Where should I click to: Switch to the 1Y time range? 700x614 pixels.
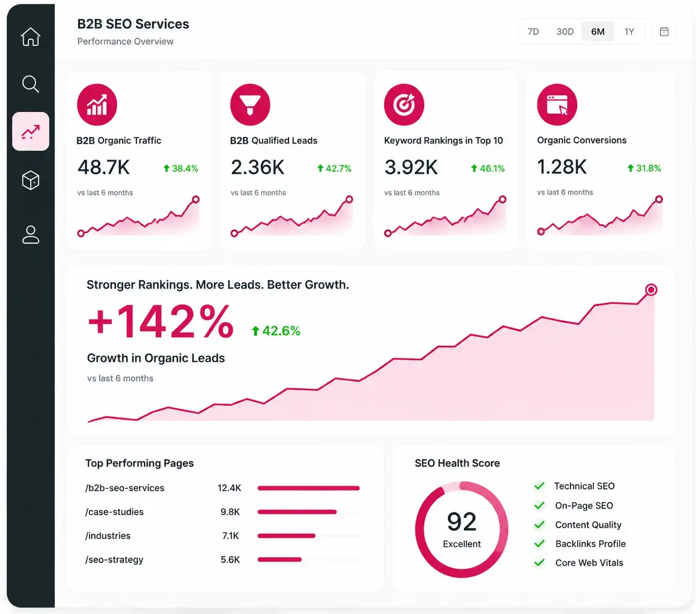[629, 32]
